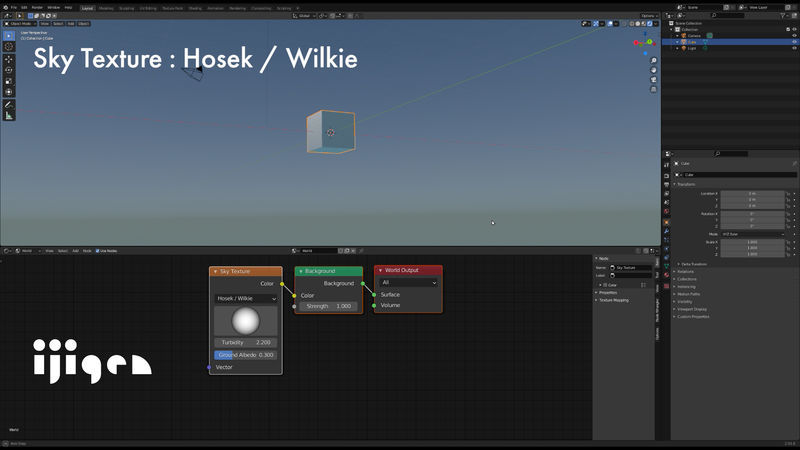Collapse the Sky Texture node
This screenshot has width=800, height=450.
(x=215, y=271)
